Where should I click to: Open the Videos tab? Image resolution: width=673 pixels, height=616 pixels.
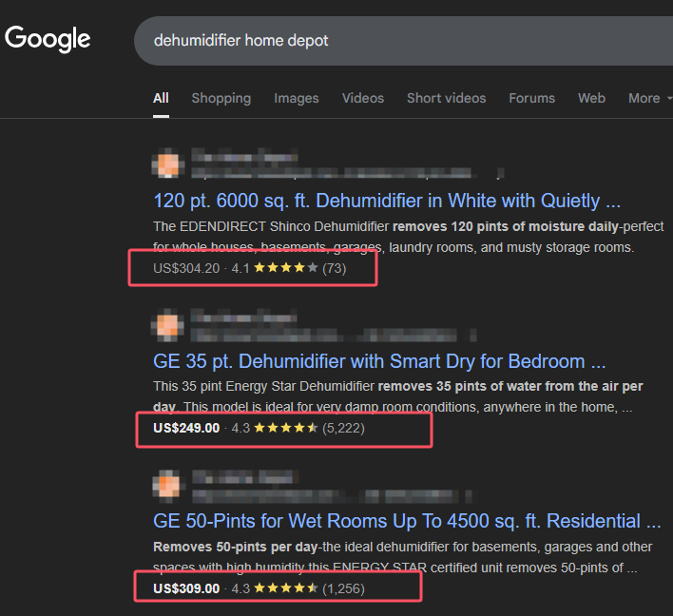pos(363,98)
